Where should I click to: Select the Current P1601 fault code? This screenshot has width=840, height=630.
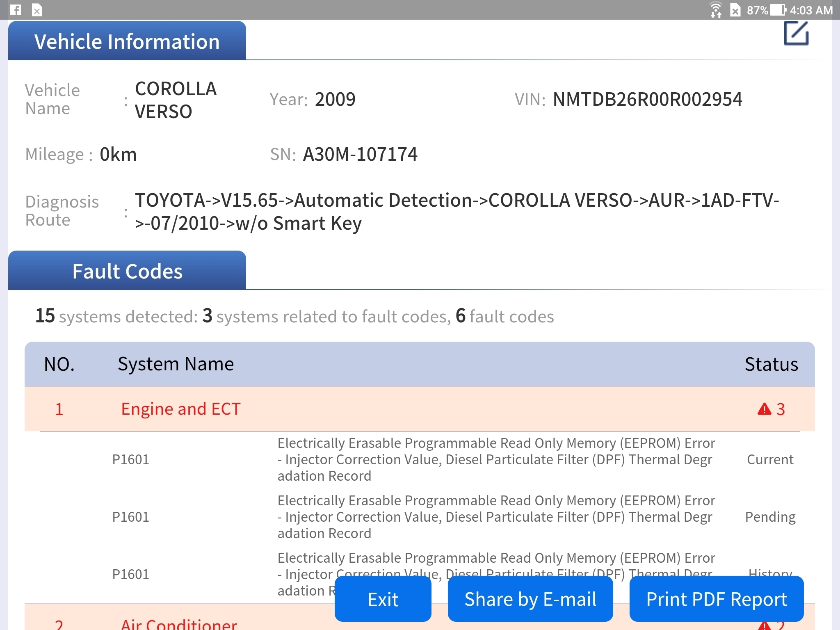[x=130, y=459]
